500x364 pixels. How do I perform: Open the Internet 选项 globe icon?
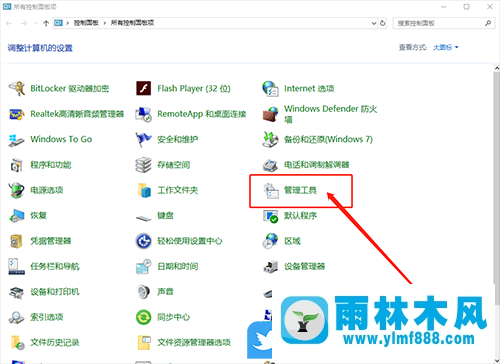270,89
